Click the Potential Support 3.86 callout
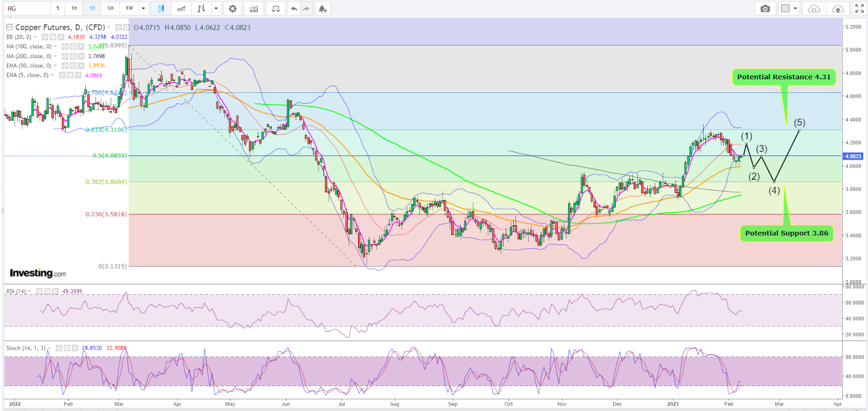 coord(787,233)
